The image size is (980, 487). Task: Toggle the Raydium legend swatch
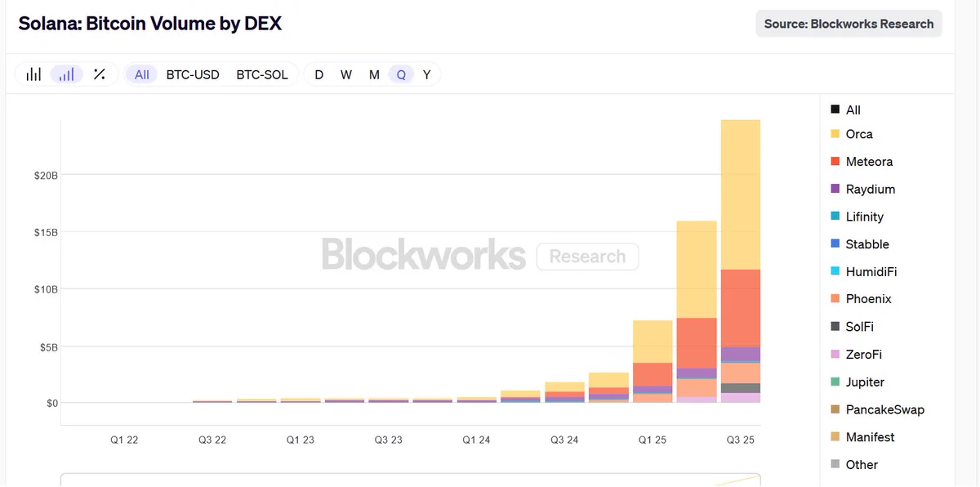[x=835, y=189]
